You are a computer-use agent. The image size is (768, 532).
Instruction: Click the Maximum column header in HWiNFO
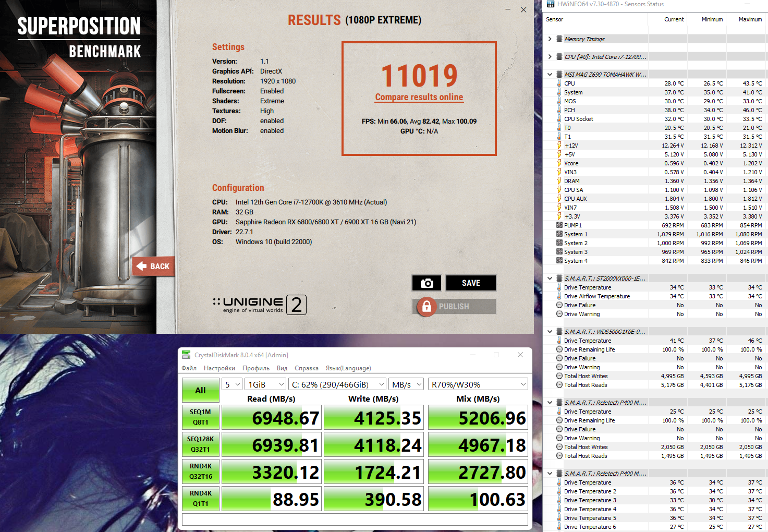click(x=747, y=19)
